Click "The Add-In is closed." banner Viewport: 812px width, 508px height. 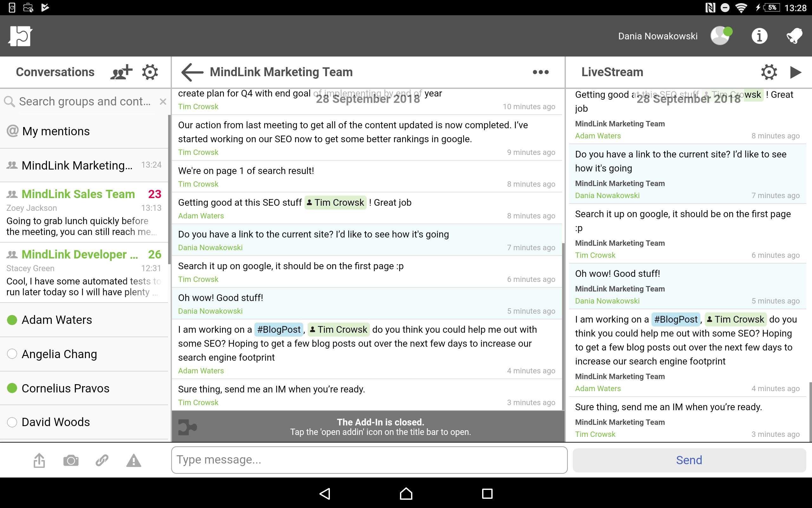[x=368, y=427]
